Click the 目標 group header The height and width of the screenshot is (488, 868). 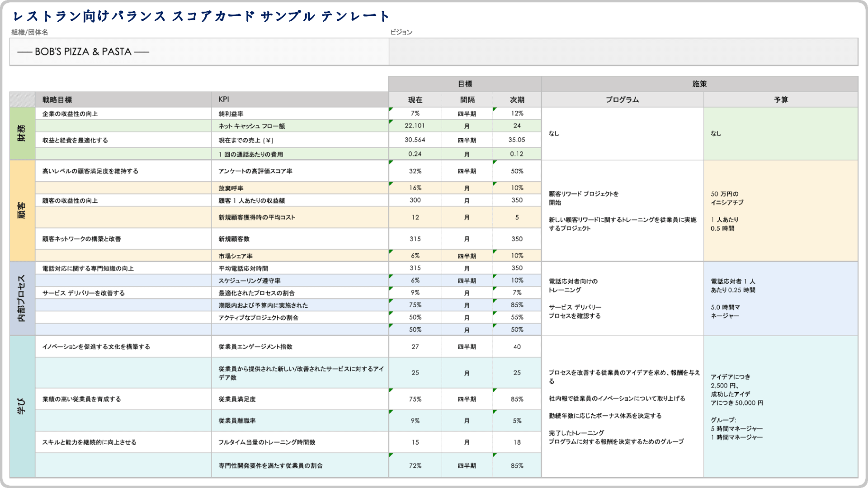click(x=465, y=84)
